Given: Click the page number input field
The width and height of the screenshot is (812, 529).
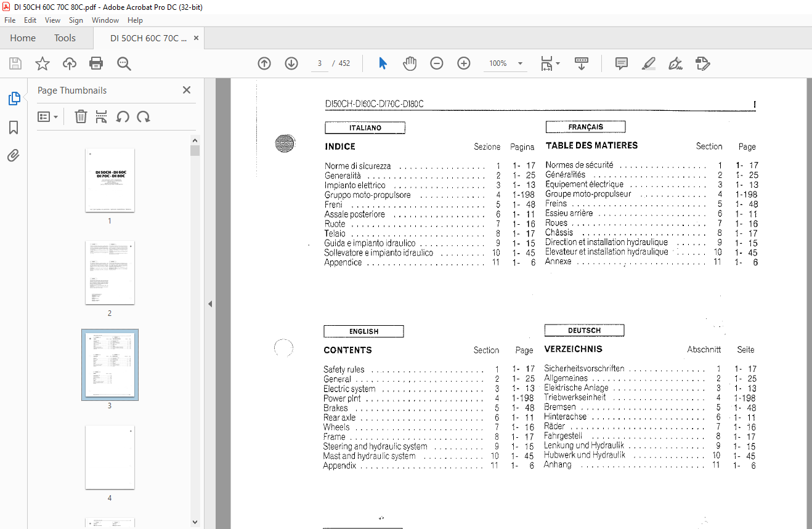Looking at the screenshot, I should 320,63.
